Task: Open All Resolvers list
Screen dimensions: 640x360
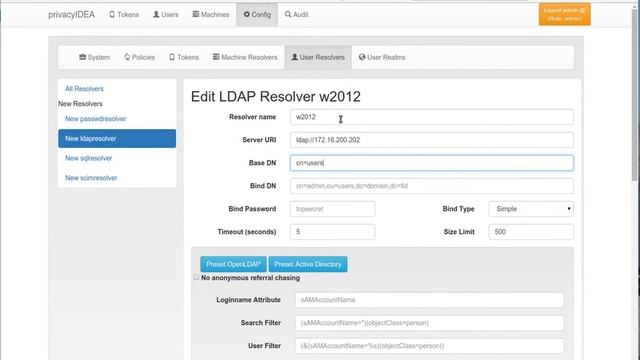Action: [x=84, y=89]
